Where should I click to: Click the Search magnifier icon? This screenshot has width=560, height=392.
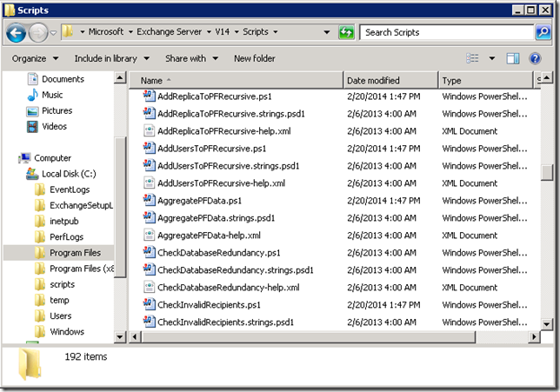point(543,32)
